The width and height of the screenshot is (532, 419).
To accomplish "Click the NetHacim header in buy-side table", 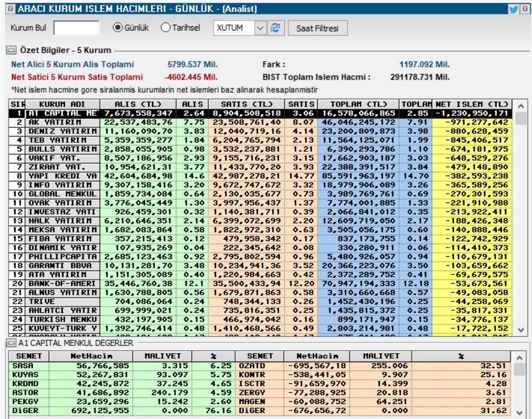I will [x=91, y=356].
